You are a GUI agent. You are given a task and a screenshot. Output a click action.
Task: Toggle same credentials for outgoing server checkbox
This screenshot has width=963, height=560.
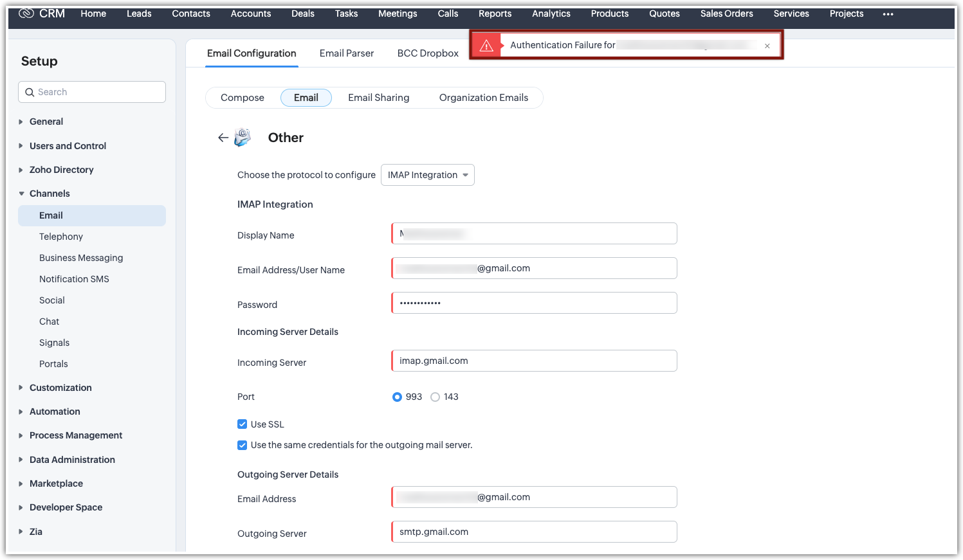pyautogui.click(x=243, y=445)
